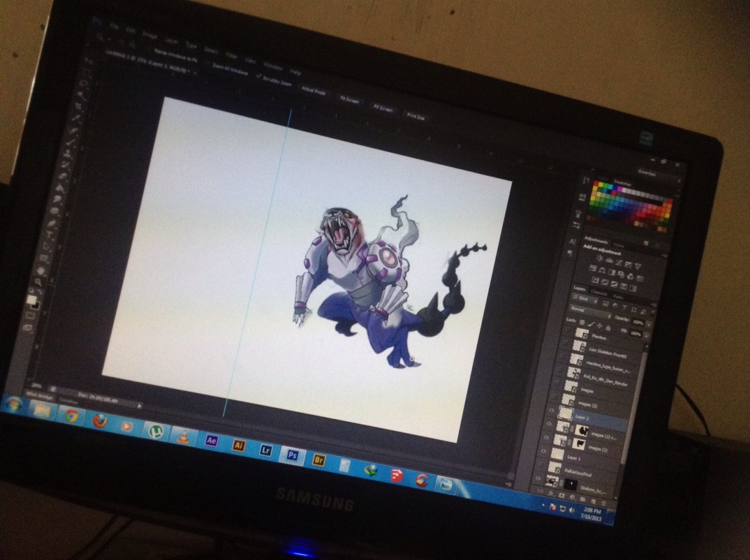Filter layers by type layers (T icon)
Viewport: 750px width, 560px height.
(625, 307)
